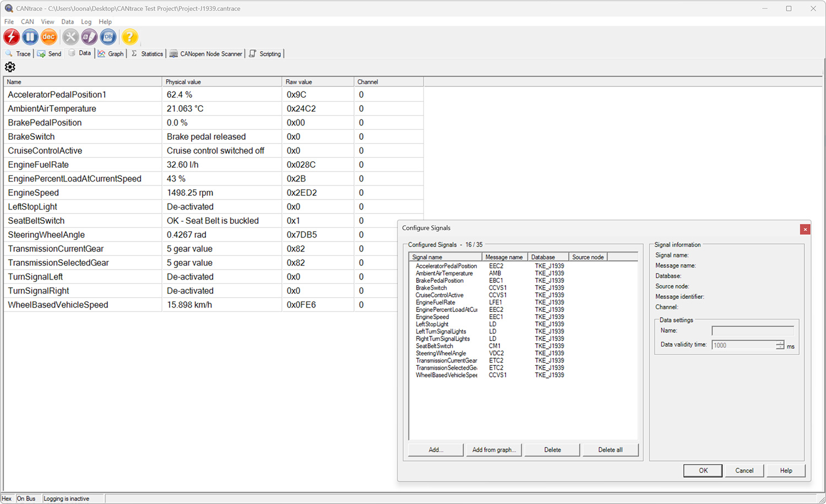The height and width of the screenshot is (504, 826).
Task: Toggle the orange 'dec' number format icon
Action: click(x=49, y=37)
